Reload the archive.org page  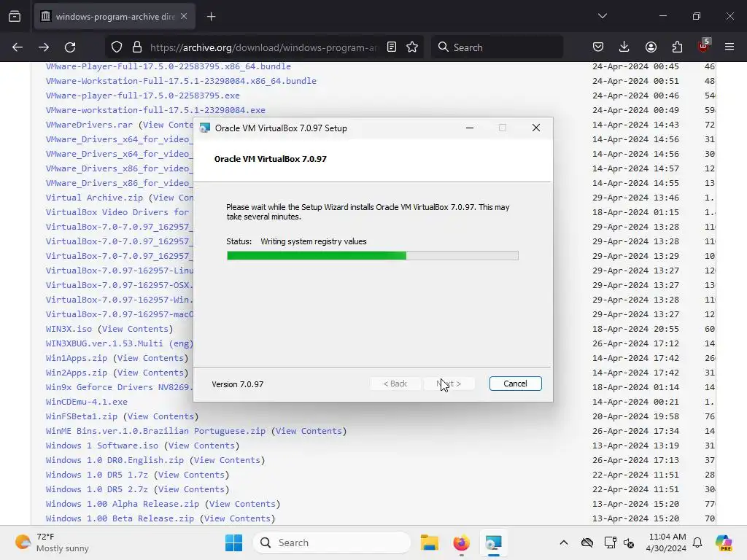pos(70,47)
